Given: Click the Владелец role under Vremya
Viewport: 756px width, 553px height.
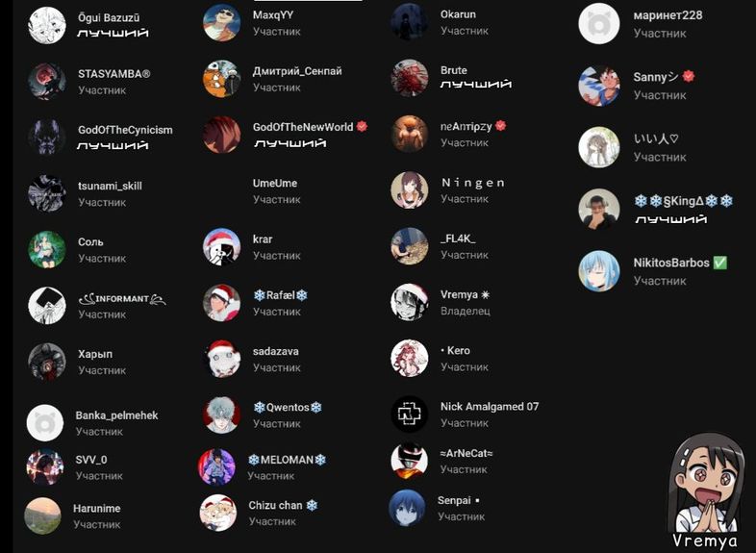Looking at the screenshot, I should [x=466, y=312].
